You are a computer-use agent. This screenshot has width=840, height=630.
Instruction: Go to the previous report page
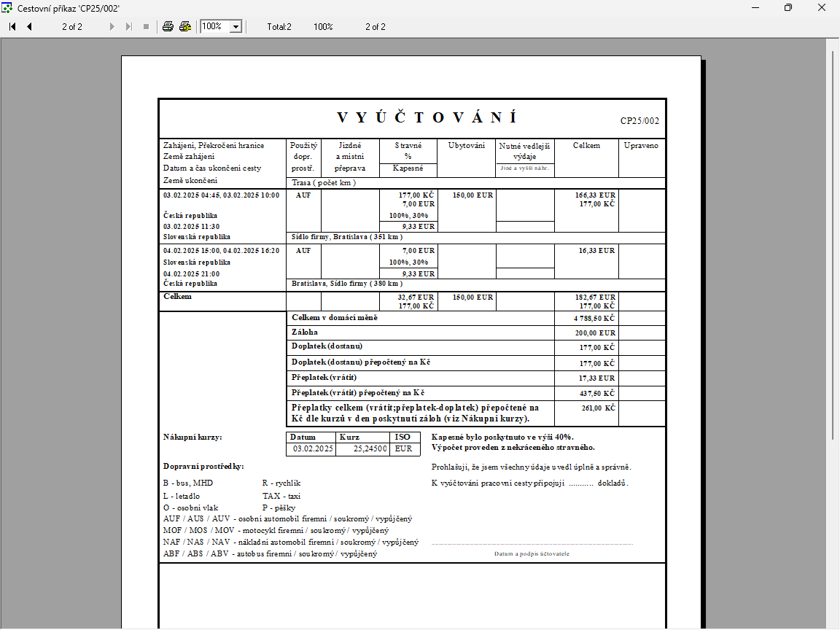tap(29, 26)
